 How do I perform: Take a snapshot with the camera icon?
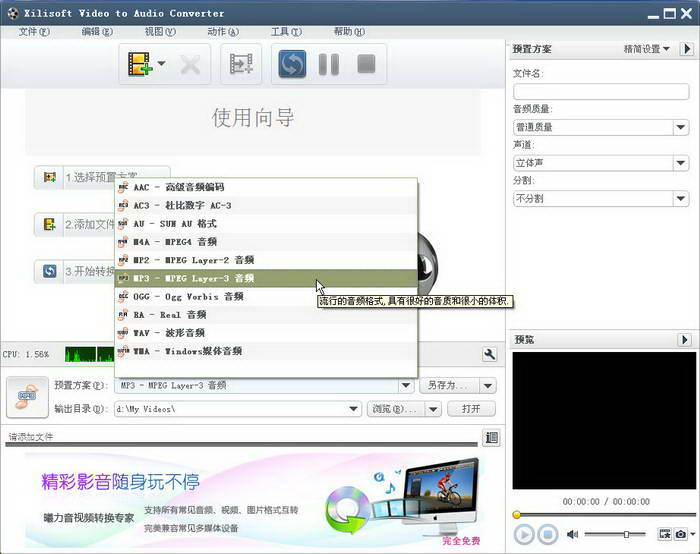tap(681, 534)
